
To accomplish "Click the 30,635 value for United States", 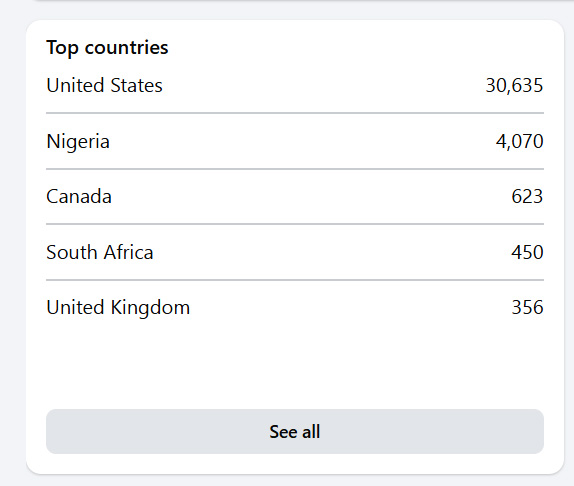I will pyautogui.click(x=514, y=85).
